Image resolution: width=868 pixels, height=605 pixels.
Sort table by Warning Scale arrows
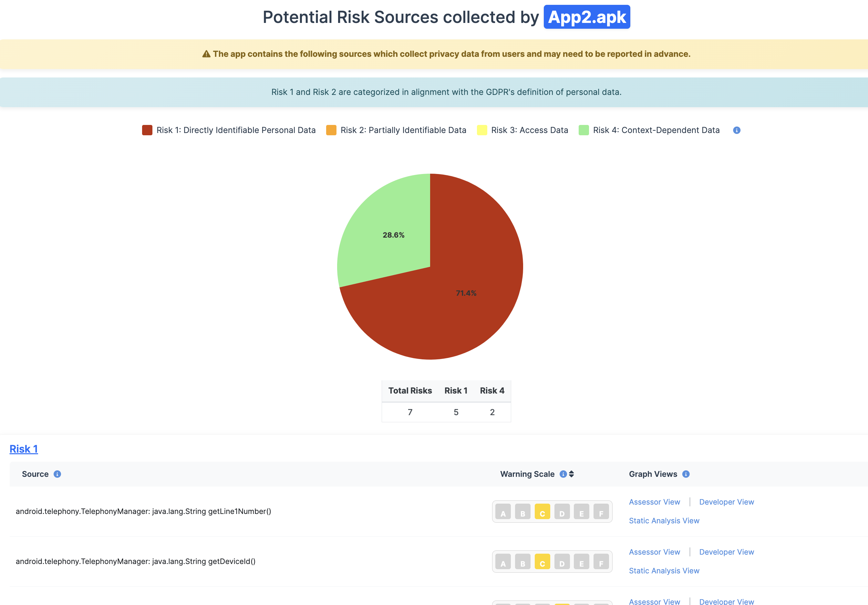pos(572,474)
